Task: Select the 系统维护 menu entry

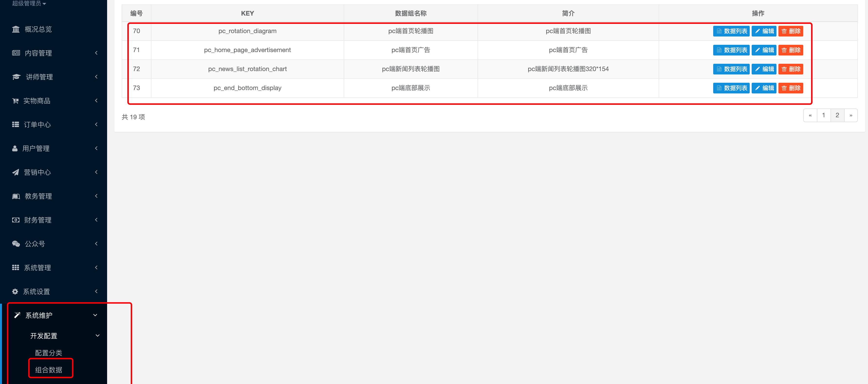Action: (x=39, y=315)
